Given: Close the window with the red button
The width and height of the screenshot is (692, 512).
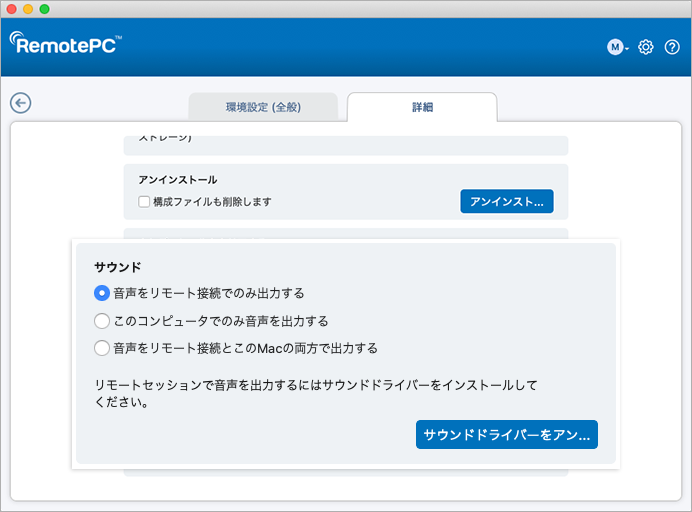Looking at the screenshot, I should [10, 9].
